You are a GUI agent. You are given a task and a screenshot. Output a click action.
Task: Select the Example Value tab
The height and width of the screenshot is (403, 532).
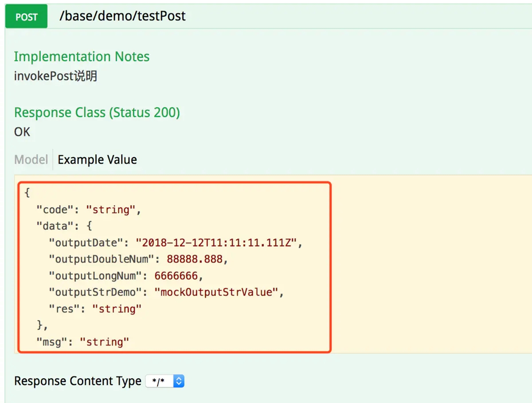[x=97, y=160]
